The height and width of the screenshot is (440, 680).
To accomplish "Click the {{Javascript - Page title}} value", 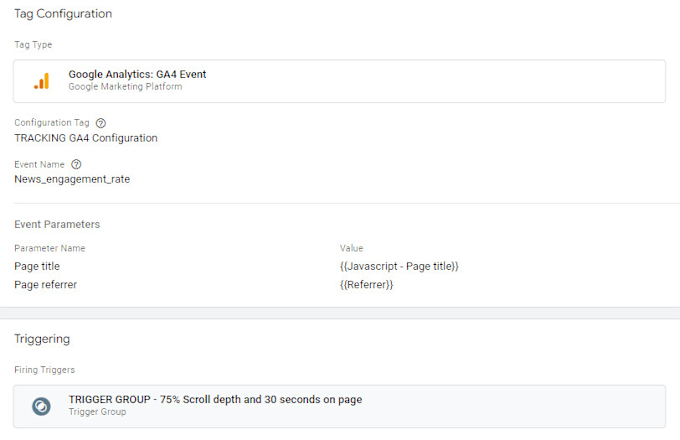I will coord(399,266).
